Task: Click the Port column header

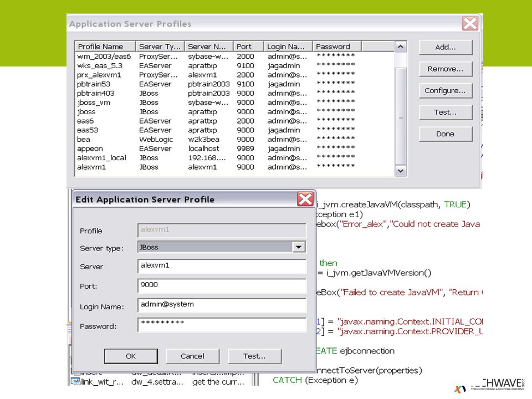Action: click(x=249, y=47)
